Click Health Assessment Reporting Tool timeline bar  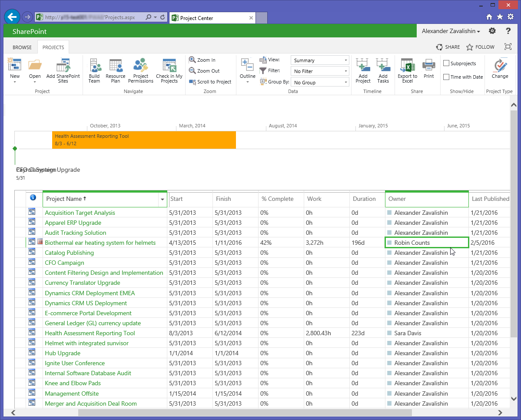click(144, 140)
